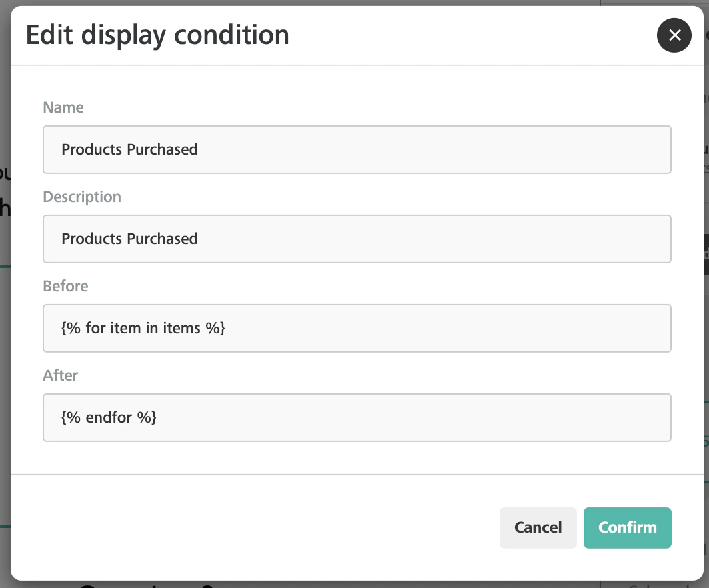Click the "Before" field label
Screen dimensions: 709x588
point(65,286)
